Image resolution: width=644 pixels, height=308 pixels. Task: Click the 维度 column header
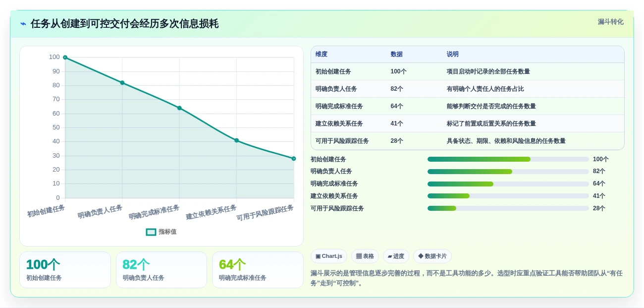pyautogui.click(x=322, y=54)
